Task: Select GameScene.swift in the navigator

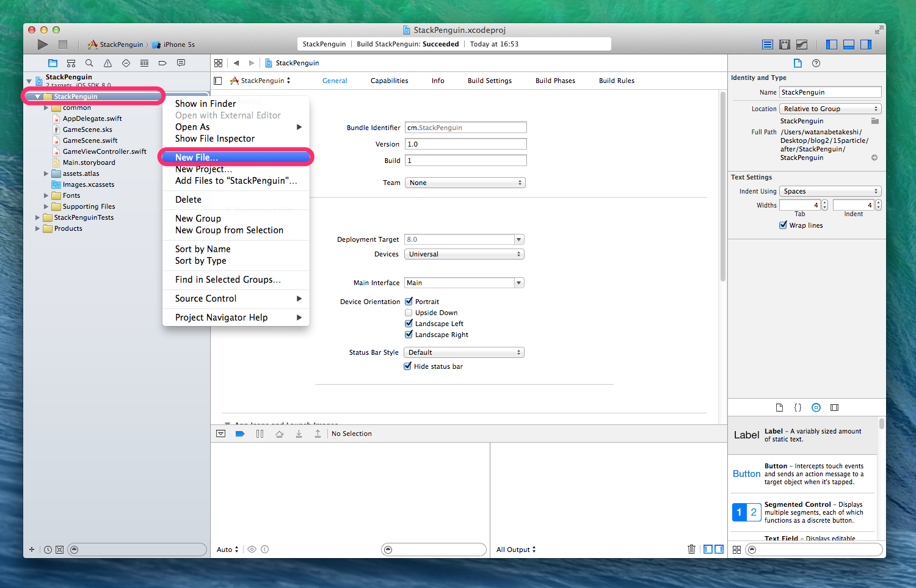Action: (90, 140)
